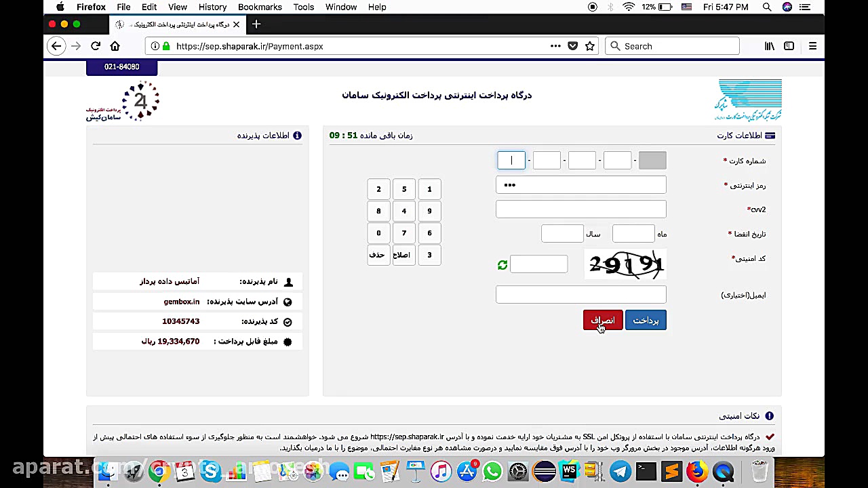Tap keypad digit 8
Image resolution: width=868 pixels, height=488 pixels.
click(378, 211)
